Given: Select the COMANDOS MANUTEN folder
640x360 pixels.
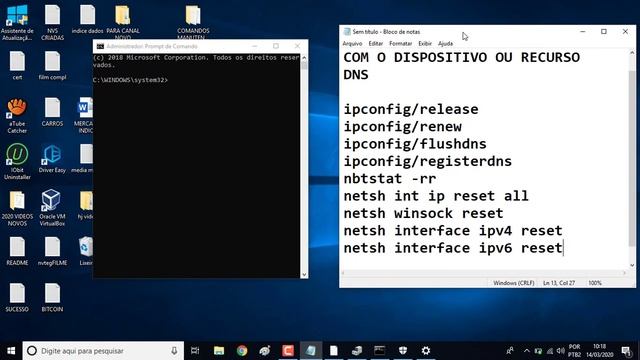Looking at the screenshot, I should (x=193, y=22).
